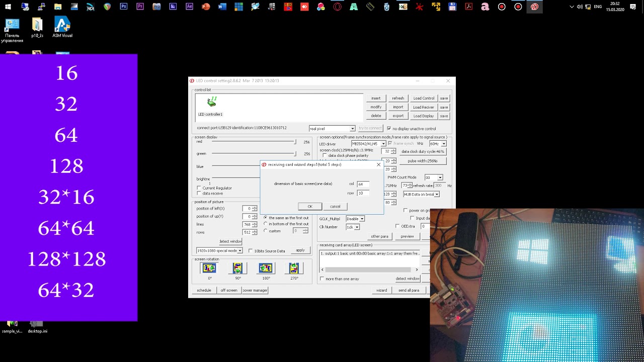644x362 pixels.
Task: Click cancel in wizard dialog
Action: click(x=335, y=207)
